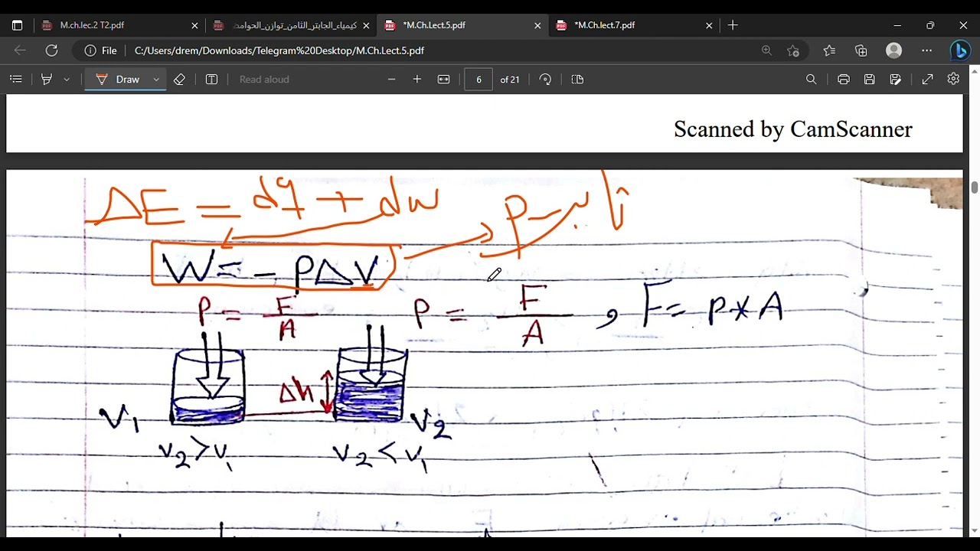Open browser Settings and more menu
Viewport: 980px width, 551px height.
[x=927, y=51]
